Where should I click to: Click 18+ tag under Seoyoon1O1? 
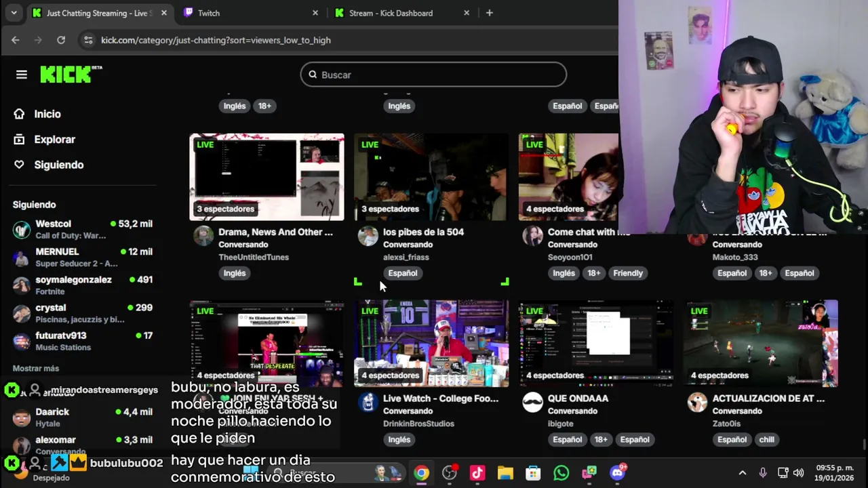[594, 273]
